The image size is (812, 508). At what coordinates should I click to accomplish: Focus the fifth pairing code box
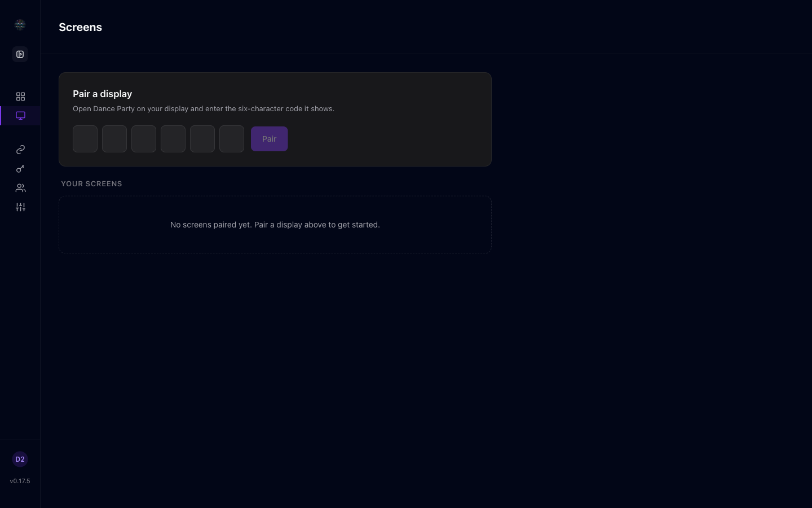click(x=202, y=139)
